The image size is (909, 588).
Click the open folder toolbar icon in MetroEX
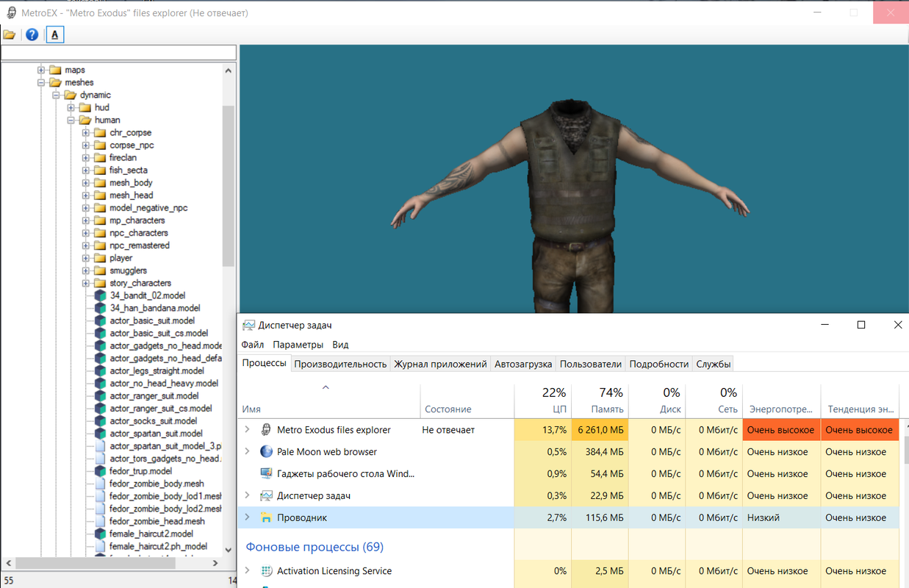click(x=9, y=35)
